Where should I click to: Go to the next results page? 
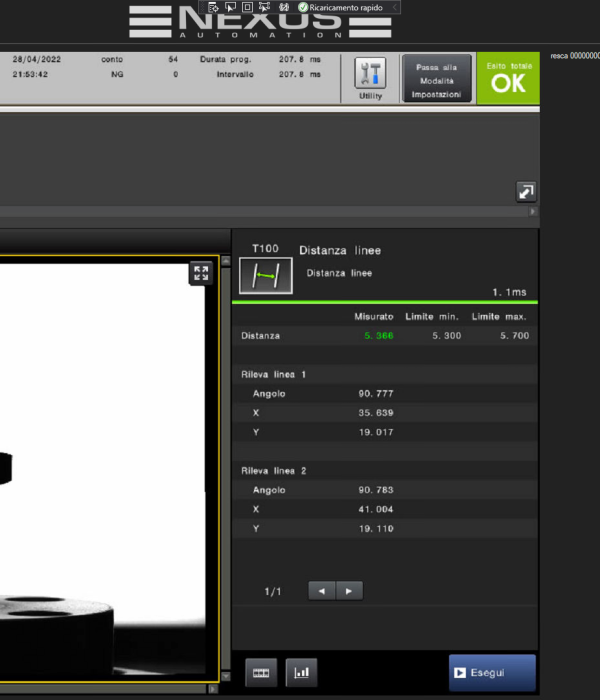tap(348, 591)
